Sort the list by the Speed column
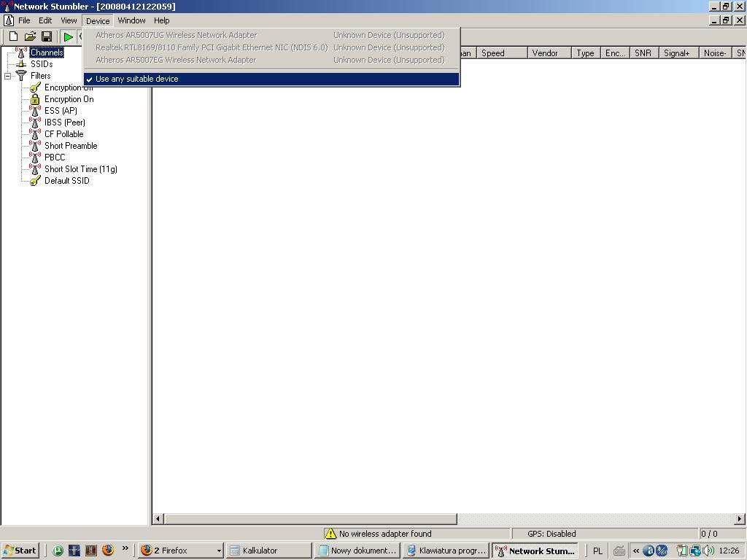This screenshot has height=560, width=747. coord(501,52)
